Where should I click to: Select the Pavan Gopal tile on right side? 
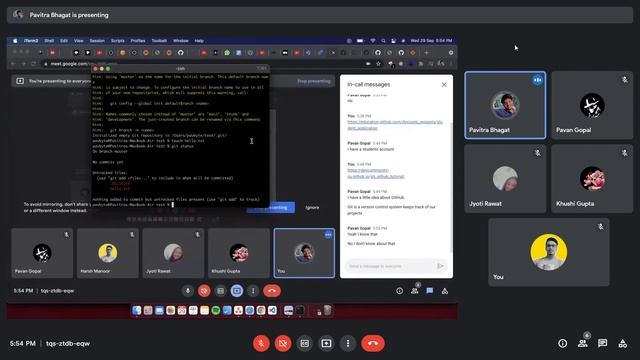tap(592, 105)
